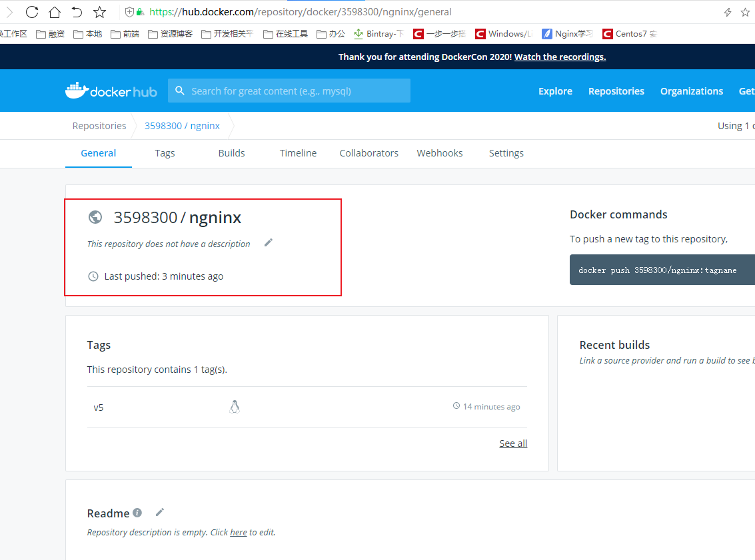Open the 前端 bookmark folder

pyautogui.click(x=125, y=34)
